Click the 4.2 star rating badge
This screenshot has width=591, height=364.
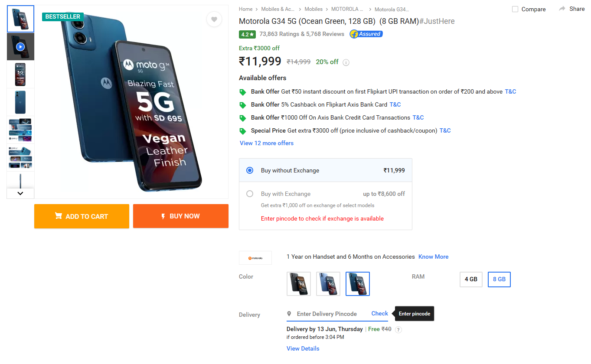(x=247, y=34)
